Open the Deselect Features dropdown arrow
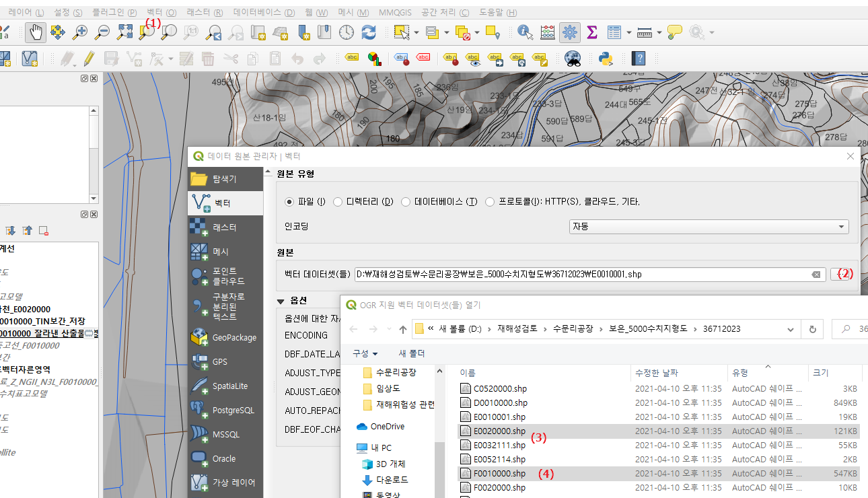This screenshot has height=498, width=868. pos(476,32)
